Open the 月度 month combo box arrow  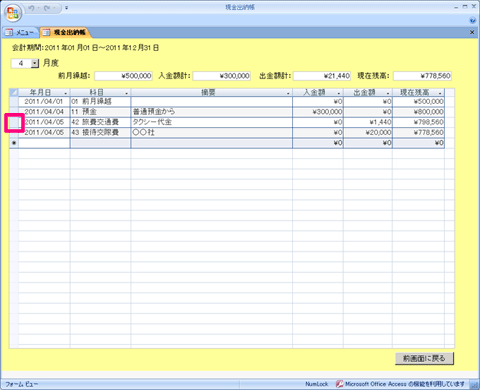click(35, 63)
